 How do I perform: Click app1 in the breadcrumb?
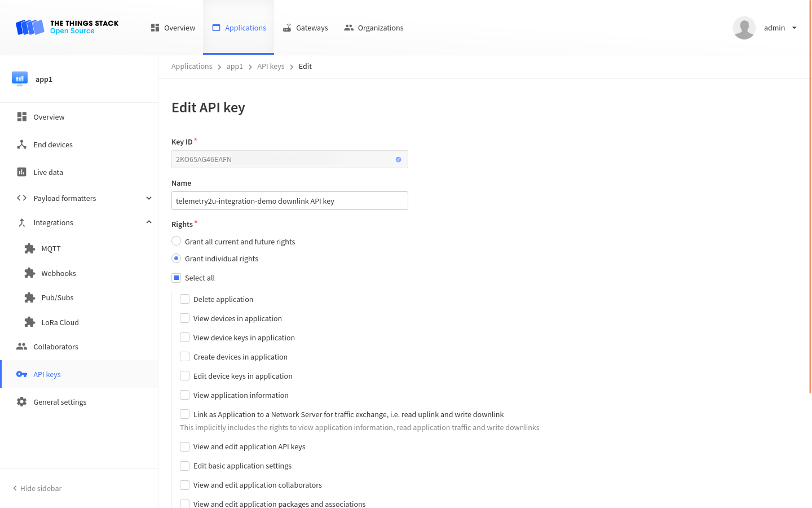(235, 66)
